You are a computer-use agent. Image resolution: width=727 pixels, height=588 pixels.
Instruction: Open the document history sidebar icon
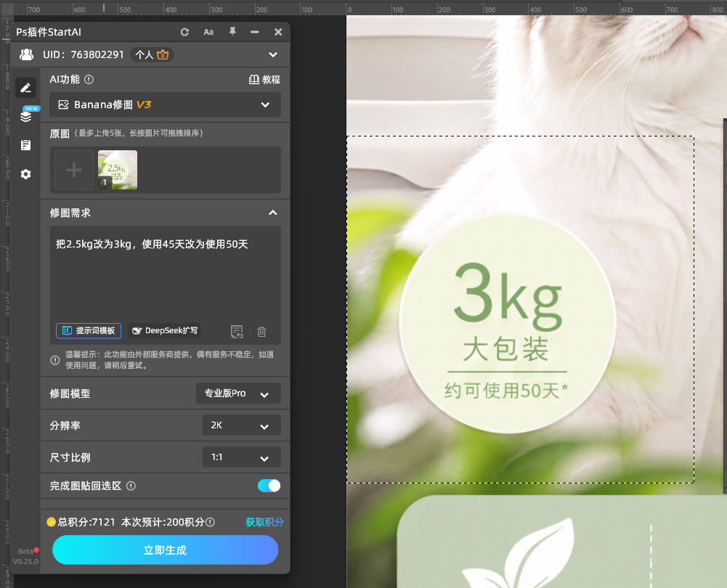[x=26, y=145]
